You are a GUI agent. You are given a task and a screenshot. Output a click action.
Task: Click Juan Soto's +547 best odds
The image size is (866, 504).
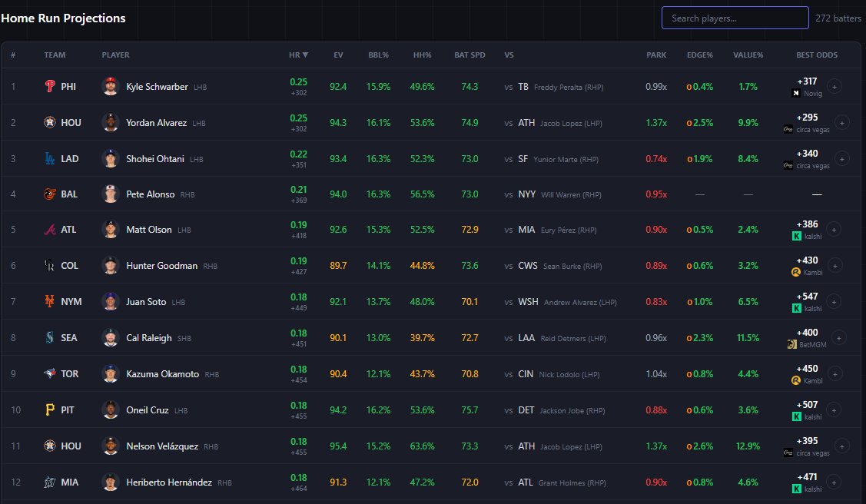807,297
